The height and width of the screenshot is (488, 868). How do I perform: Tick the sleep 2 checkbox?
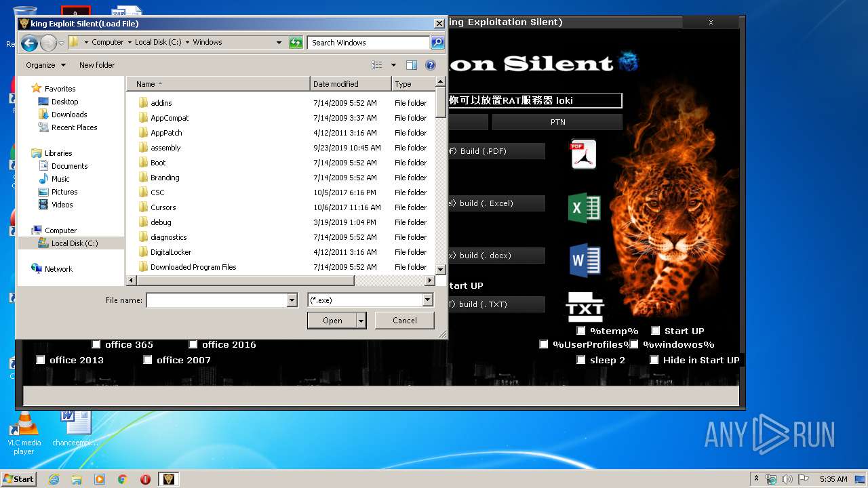[581, 360]
